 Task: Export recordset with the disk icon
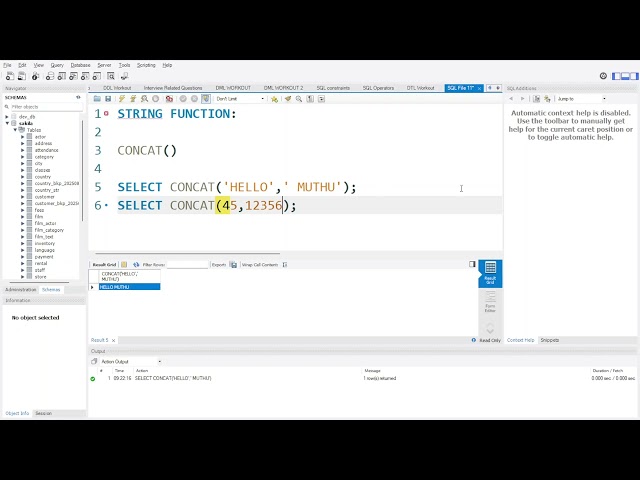233,264
